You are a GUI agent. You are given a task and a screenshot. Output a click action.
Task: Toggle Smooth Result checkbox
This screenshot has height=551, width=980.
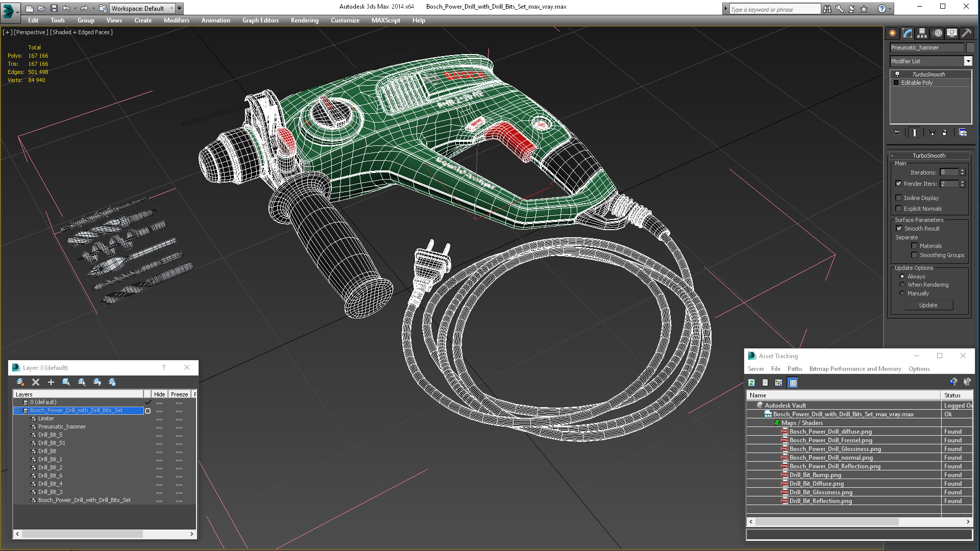(899, 229)
